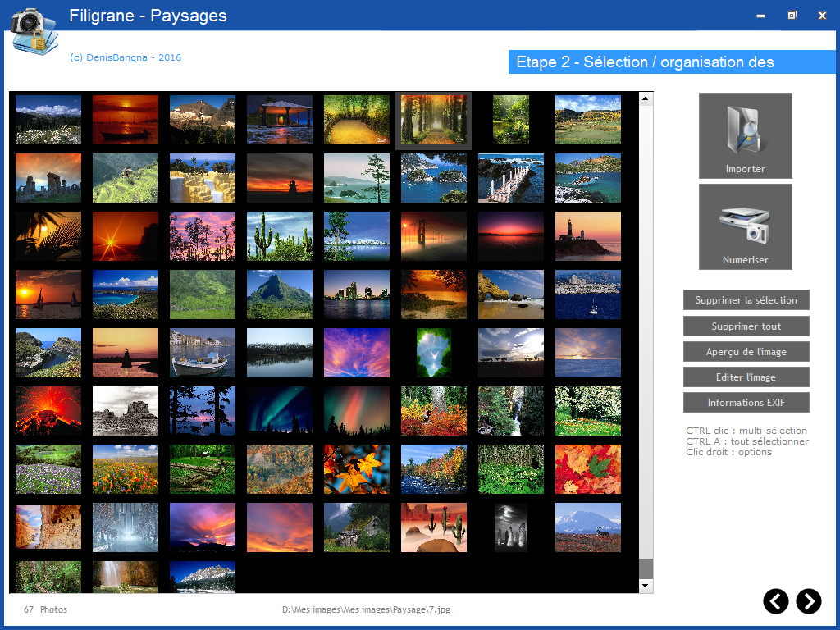The height and width of the screenshot is (630, 840).
Task: Select the orange starburst sun thumbnail
Action: click(x=126, y=236)
